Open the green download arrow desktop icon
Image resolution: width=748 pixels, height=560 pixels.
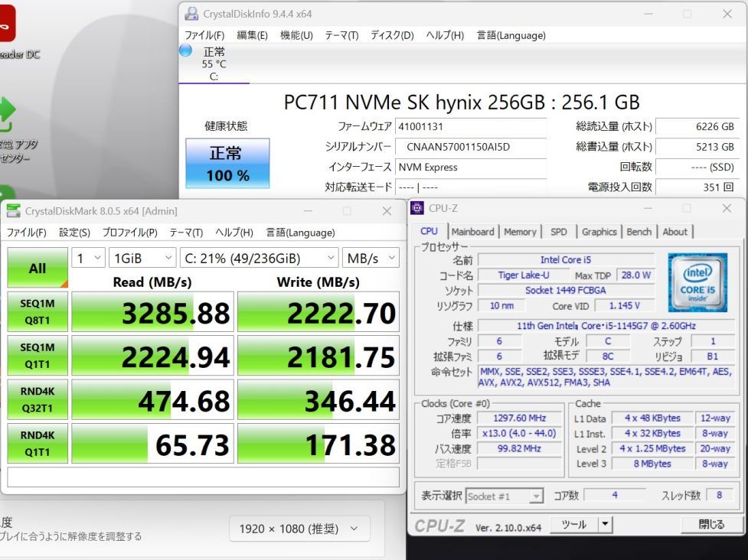pos(8,115)
